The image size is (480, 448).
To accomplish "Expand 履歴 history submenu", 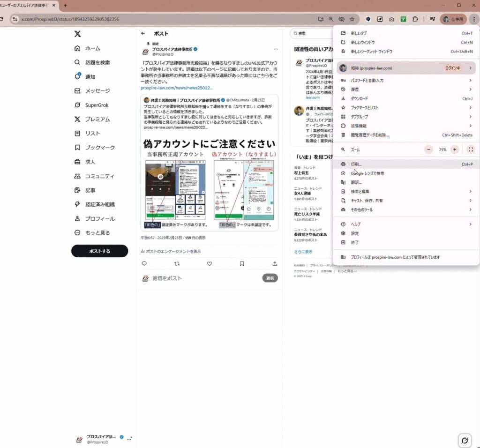I will tap(406, 90).
